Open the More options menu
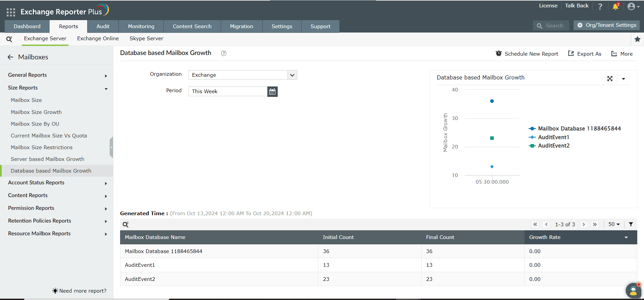644x300 pixels. pos(622,54)
